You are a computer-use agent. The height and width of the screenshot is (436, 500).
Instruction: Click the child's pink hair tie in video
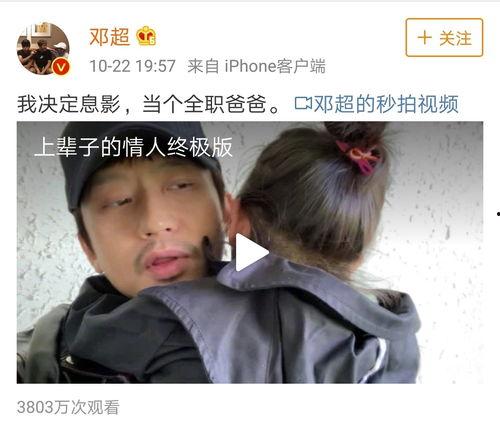[x=358, y=156]
